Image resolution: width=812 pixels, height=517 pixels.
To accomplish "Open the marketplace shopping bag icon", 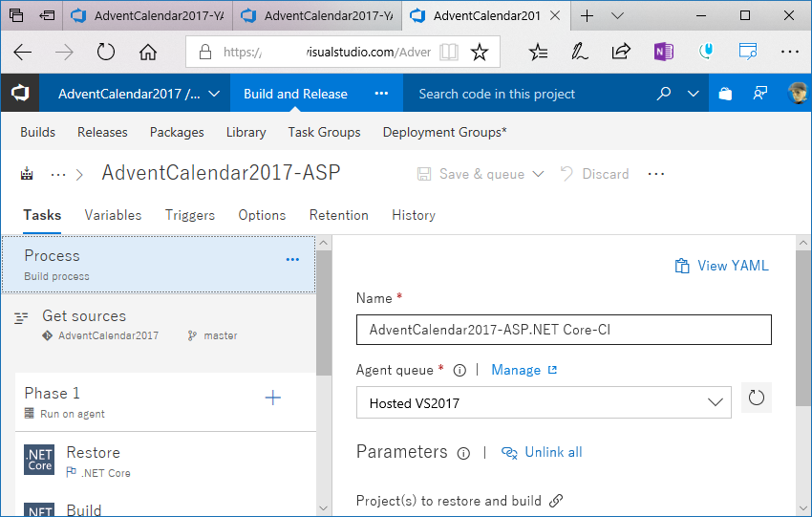I will point(725,94).
